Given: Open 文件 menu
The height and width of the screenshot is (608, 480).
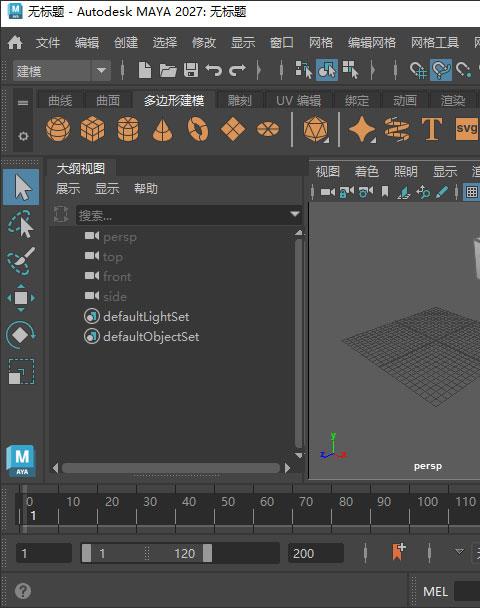Looking at the screenshot, I should tap(48, 42).
